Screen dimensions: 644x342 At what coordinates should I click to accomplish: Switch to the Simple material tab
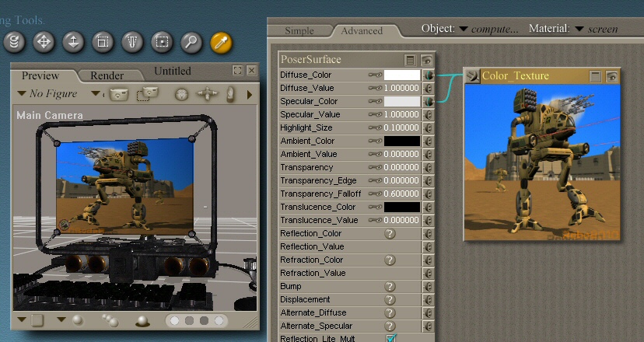point(299,31)
